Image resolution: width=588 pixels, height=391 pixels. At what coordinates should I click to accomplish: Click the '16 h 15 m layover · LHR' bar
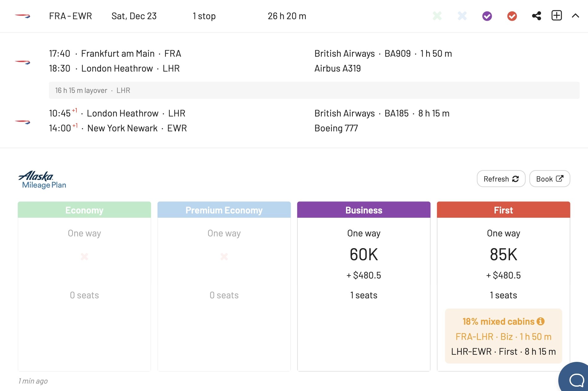(314, 90)
